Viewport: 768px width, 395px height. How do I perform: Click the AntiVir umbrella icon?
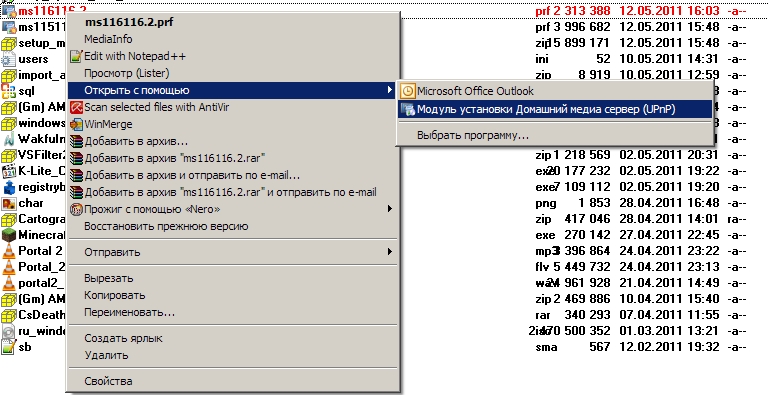[x=76, y=107]
